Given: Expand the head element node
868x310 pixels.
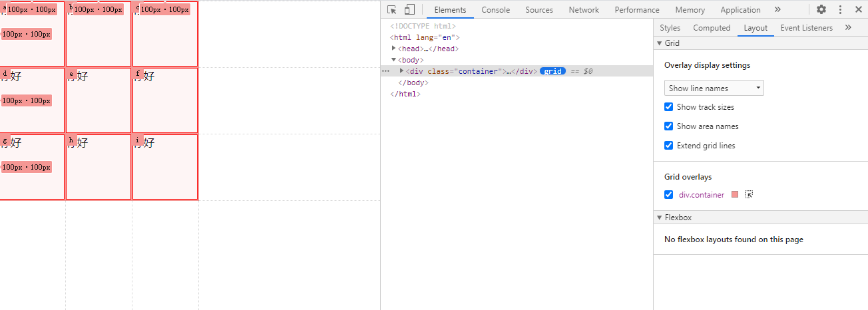Looking at the screenshot, I should [x=395, y=49].
